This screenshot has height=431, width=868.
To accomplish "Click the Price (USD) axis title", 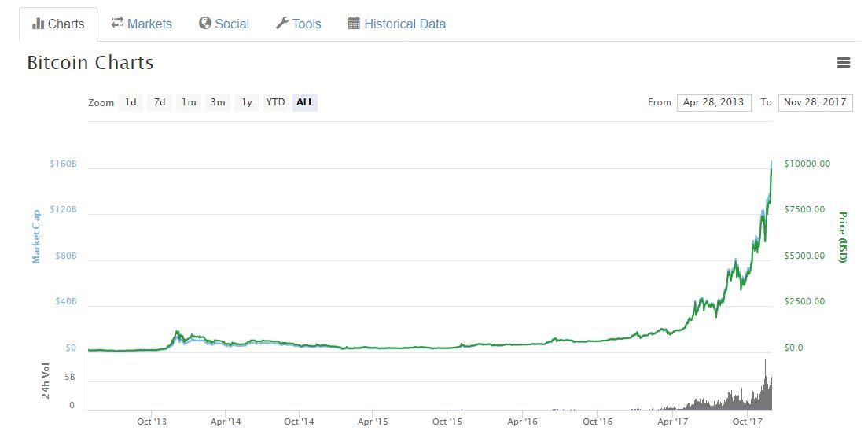I will point(843,237).
